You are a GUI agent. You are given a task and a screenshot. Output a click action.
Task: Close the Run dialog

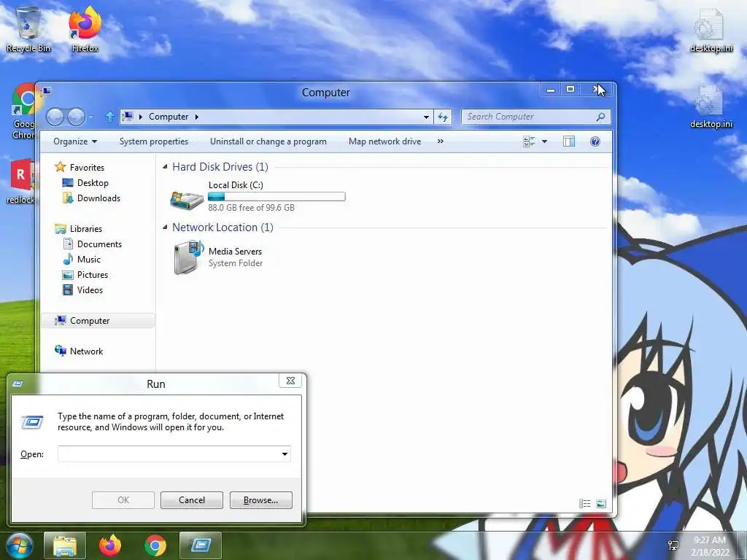coord(290,381)
